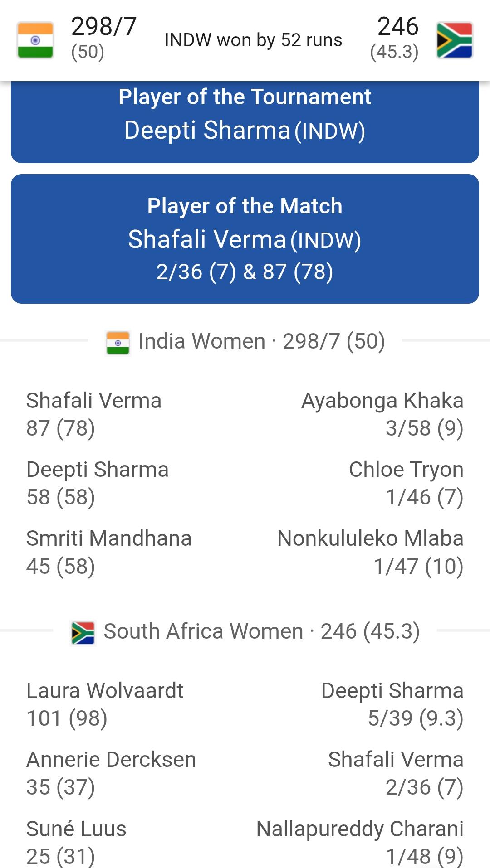Image resolution: width=490 pixels, height=868 pixels.
Task: Select Shafali Verma's 2/36 bowling entry
Action: (396, 773)
